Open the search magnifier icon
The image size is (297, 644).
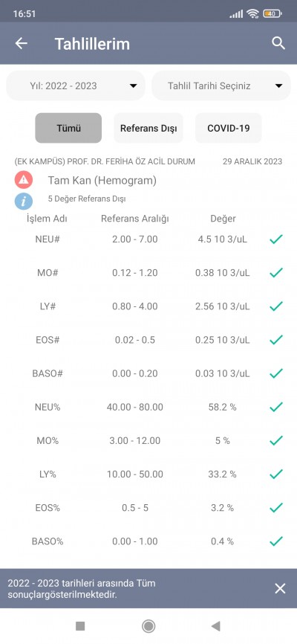tap(278, 43)
